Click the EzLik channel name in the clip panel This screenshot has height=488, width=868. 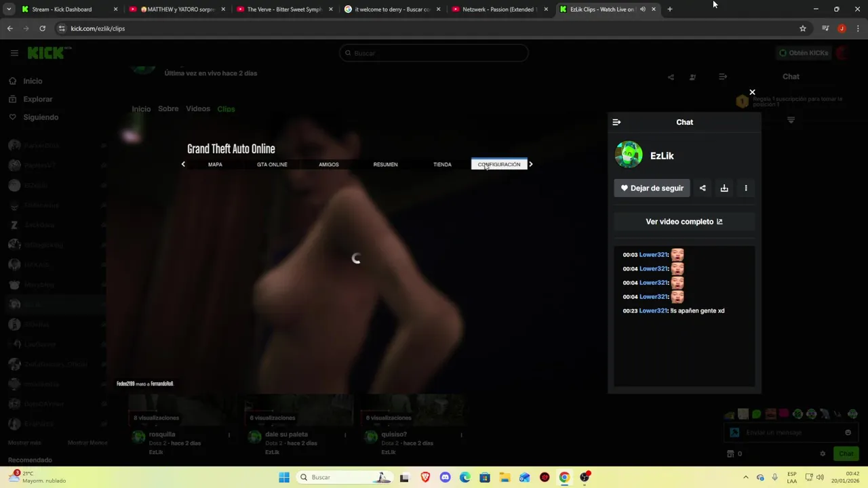pos(662,156)
